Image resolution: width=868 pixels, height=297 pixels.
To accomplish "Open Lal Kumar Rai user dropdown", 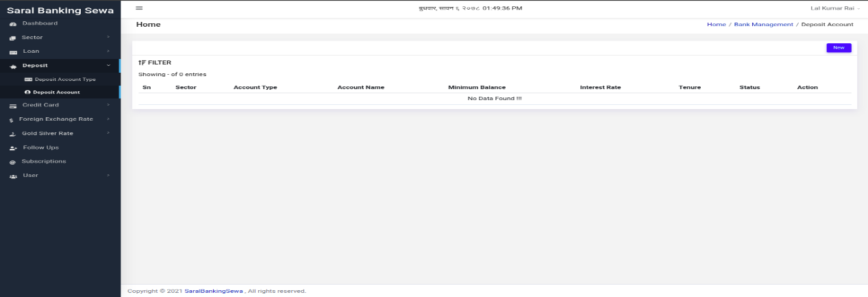I will [x=835, y=8].
